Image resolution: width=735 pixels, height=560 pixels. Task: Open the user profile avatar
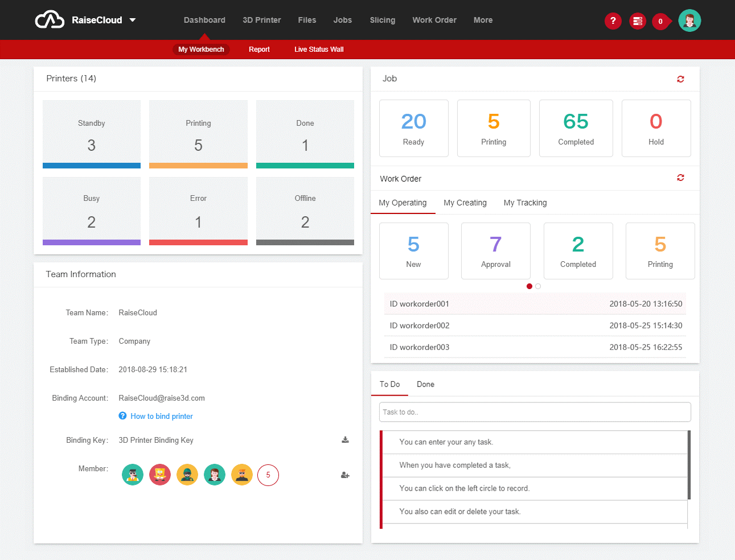click(689, 20)
